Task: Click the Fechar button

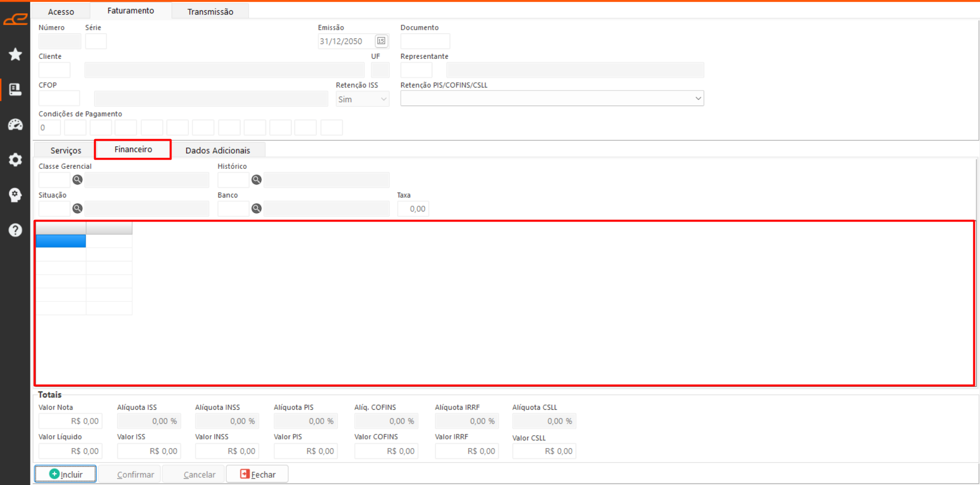Action: (x=257, y=474)
